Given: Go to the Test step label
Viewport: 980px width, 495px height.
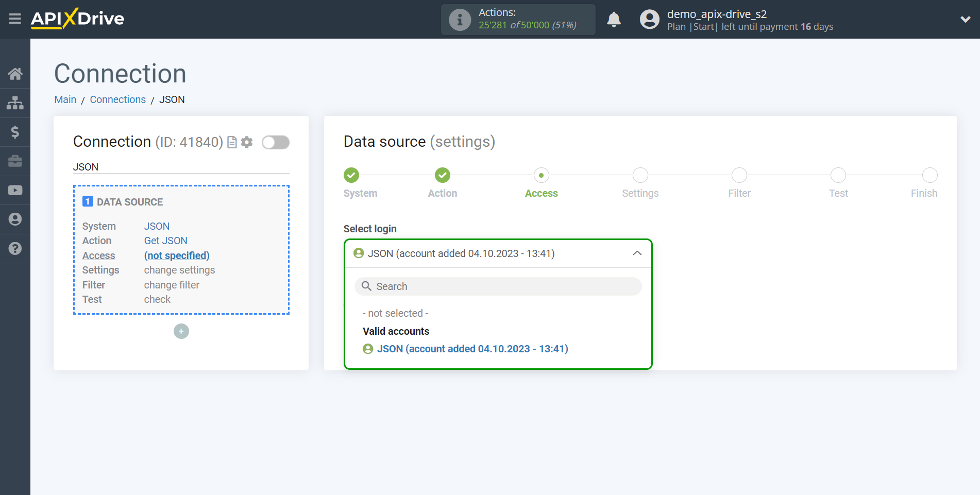Looking at the screenshot, I should click(838, 193).
